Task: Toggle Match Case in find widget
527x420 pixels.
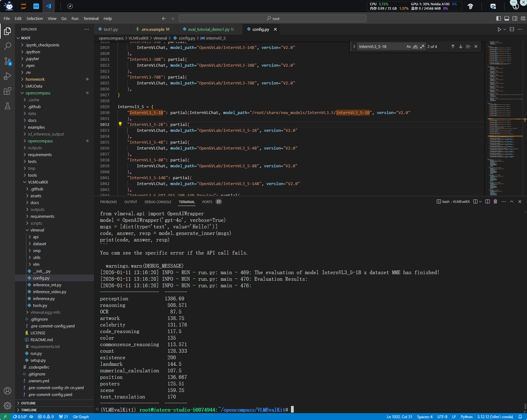Action: click(409, 46)
